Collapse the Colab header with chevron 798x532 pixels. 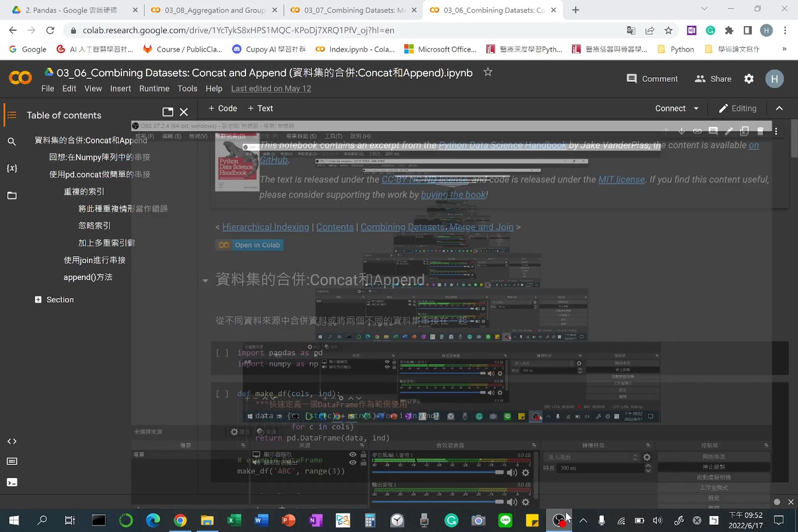(x=779, y=108)
